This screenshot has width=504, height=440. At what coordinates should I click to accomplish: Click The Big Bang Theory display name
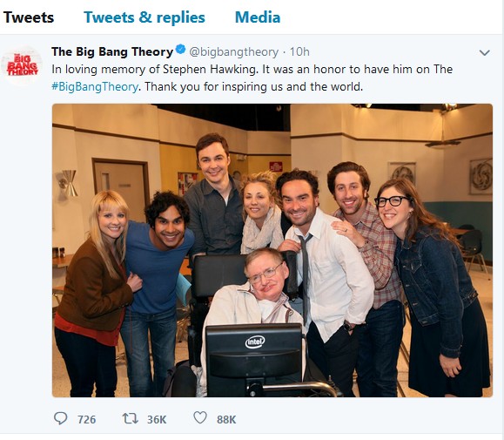(x=112, y=51)
